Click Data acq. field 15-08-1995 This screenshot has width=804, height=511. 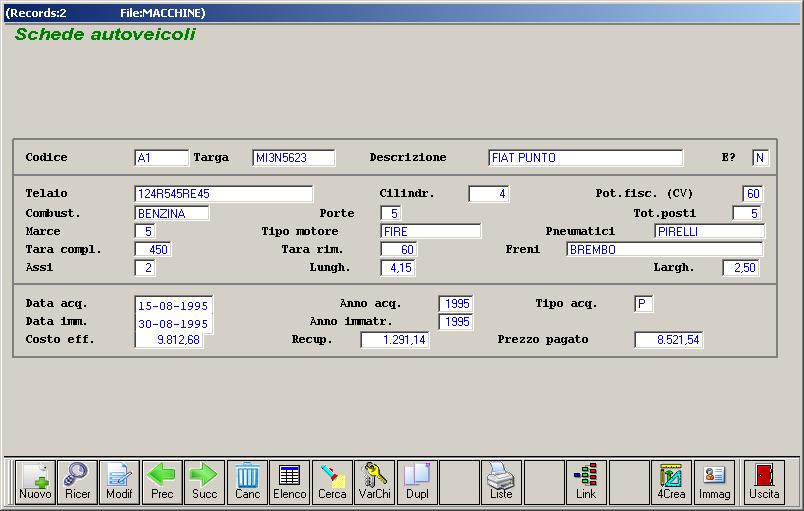tap(173, 305)
